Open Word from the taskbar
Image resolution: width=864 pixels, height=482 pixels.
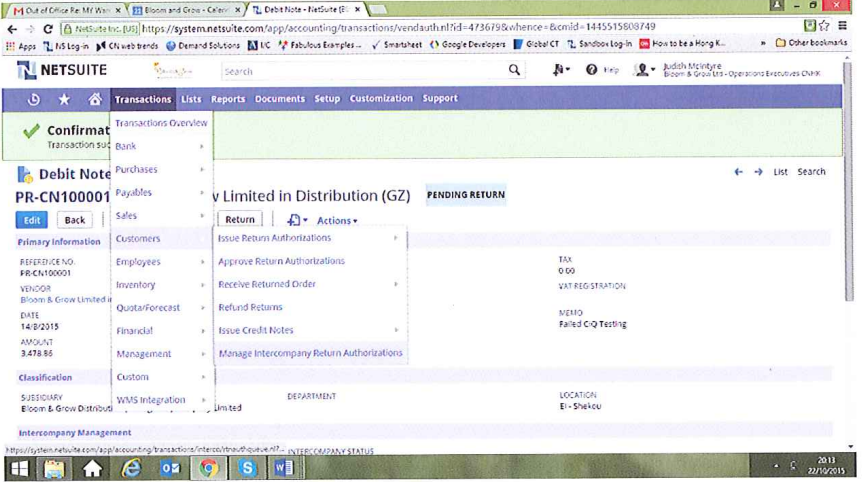click(284, 468)
